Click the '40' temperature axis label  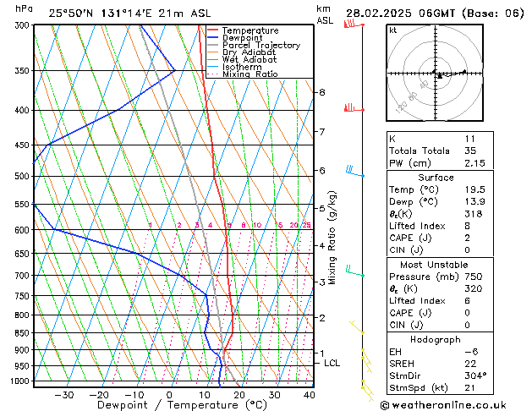coord(310,396)
